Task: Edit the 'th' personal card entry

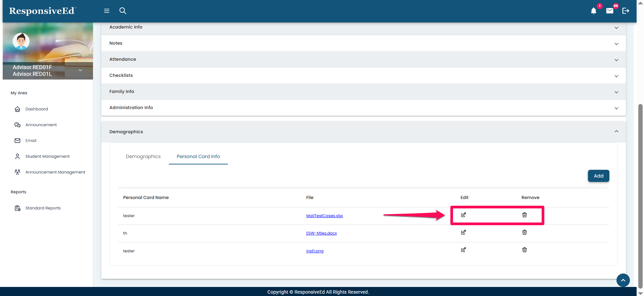Action: pos(463,232)
